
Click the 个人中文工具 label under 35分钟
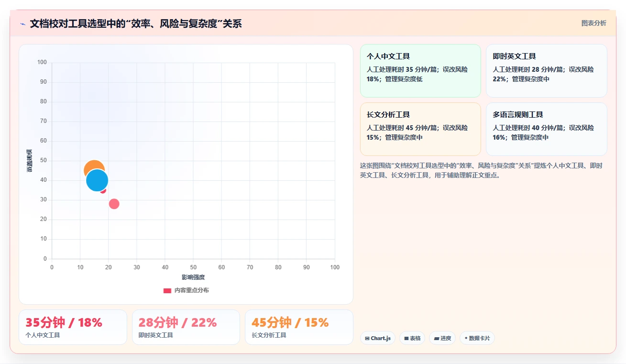click(x=43, y=335)
